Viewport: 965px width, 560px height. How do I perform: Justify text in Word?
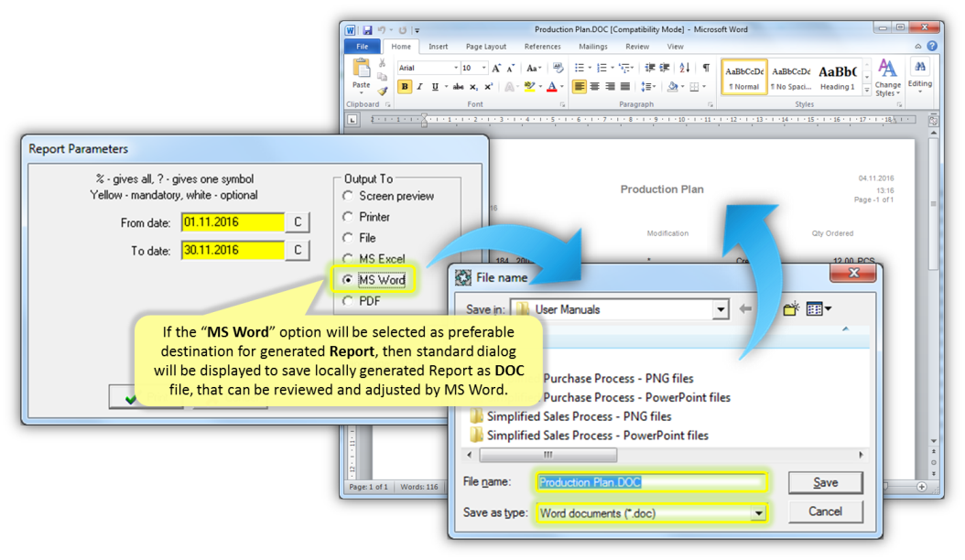coord(625,87)
